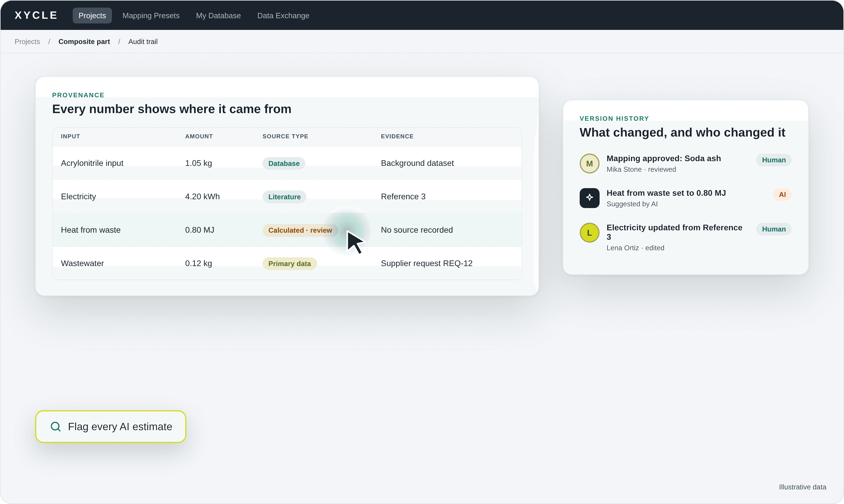This screenshot has height=504, width=844.
Task: Open Composite part breadcrumb
Action: pos(84,41)
